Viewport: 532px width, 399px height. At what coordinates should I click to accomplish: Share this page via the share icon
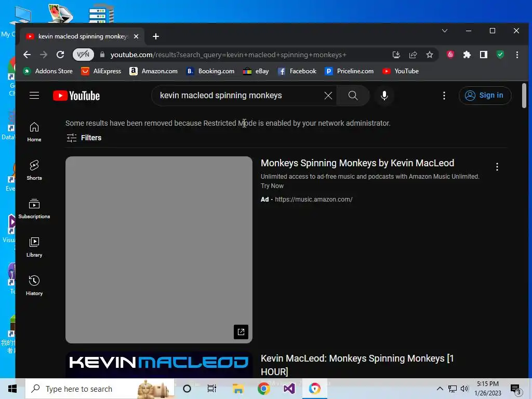coord(413,55)
